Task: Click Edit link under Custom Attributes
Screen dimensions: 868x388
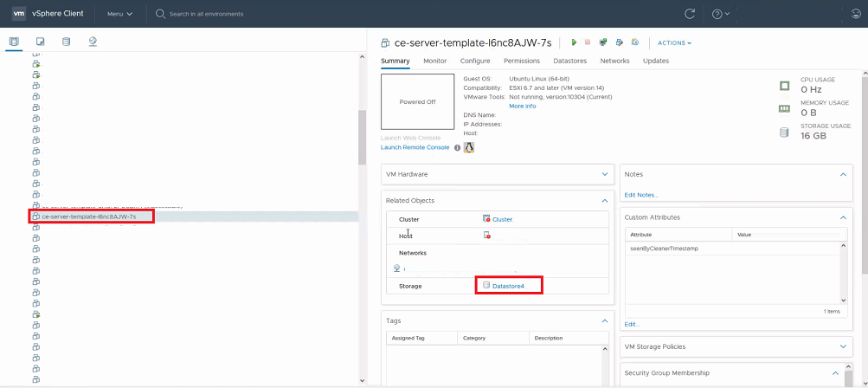Action: pos(632,324)
